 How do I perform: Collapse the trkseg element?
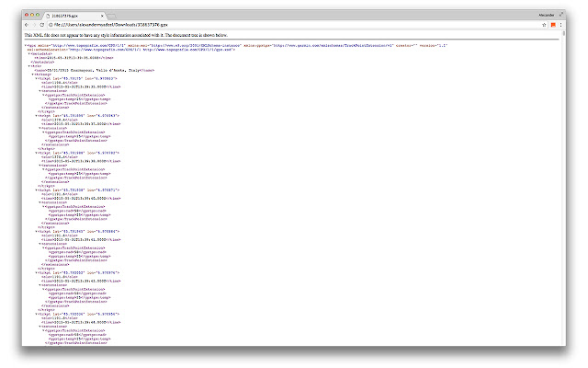point(33,75)
